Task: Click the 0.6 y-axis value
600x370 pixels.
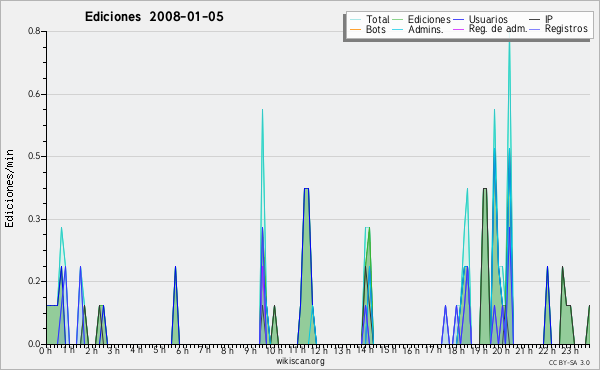Action: click(34, 94)
